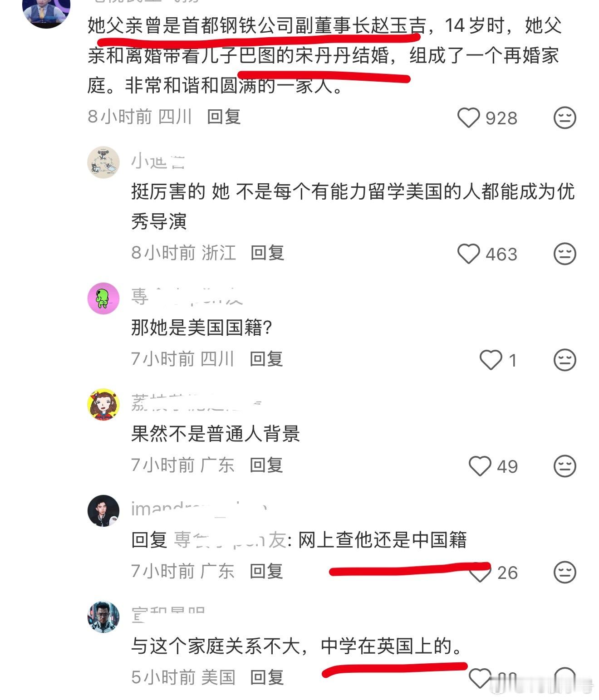Image resolution: width=599 pixels, height=700 pixels.
Task: Like the comment with 928 likes
Action: [x=468, y=118]
